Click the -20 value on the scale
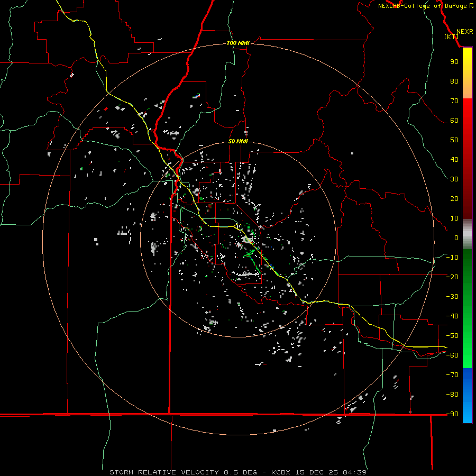This screenshot has height=476, width=476. pos(452,277)
